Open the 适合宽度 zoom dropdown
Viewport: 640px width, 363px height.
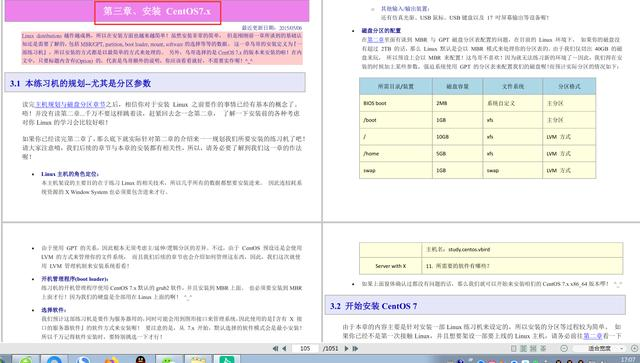[x=600, y=348]
